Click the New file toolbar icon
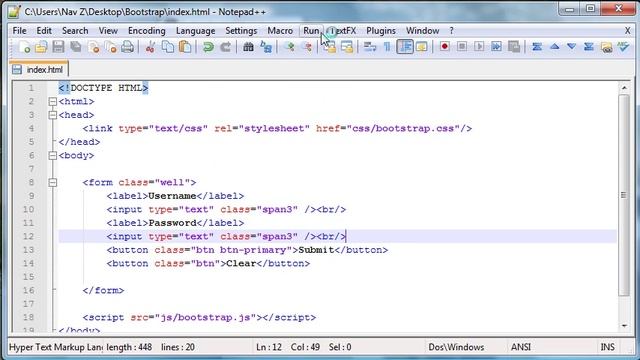The image size is (640, 360). 24,47
